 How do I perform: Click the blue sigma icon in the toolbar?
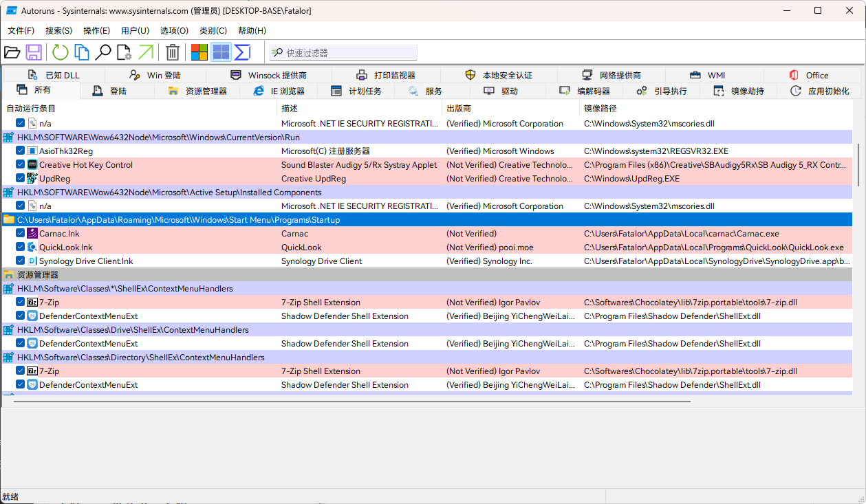[242, 52]
